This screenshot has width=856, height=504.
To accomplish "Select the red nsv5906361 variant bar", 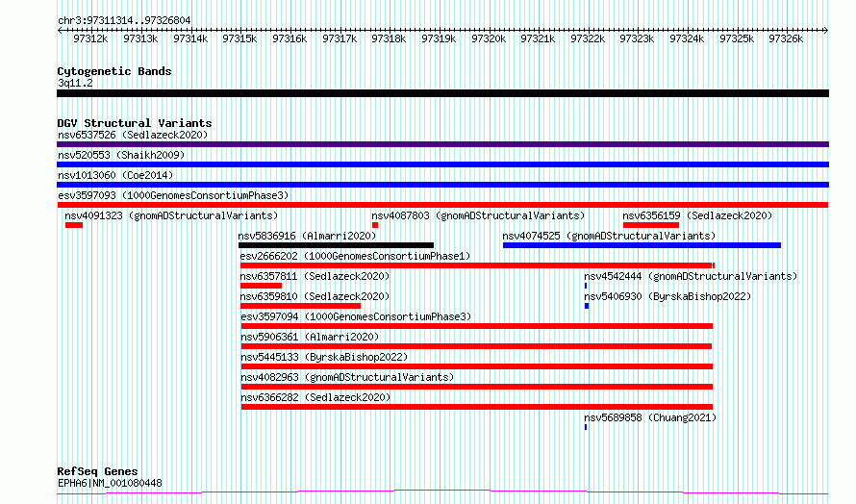I will tap(476, 346).
